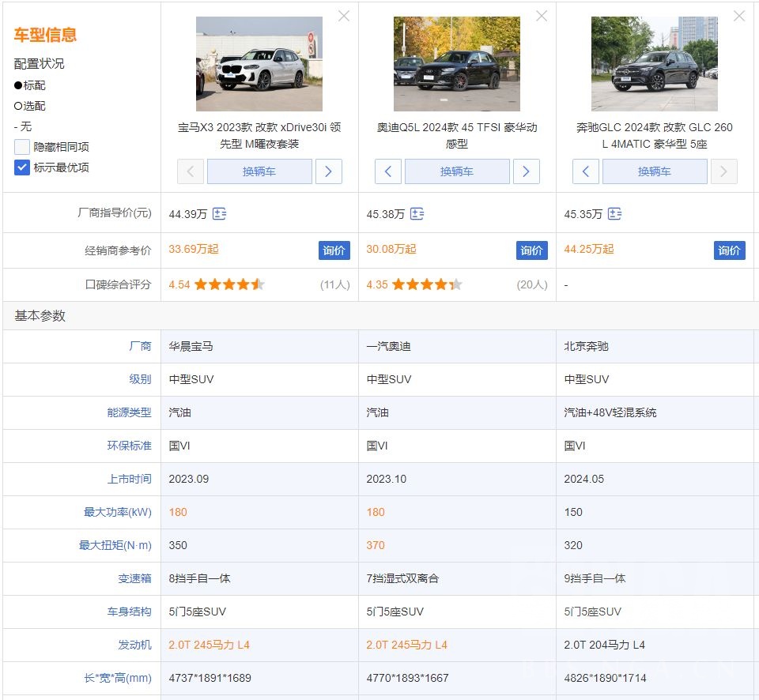
Task: Open 换辆车 selector for Audi Q5L
Action: click(x=457, y=171)
